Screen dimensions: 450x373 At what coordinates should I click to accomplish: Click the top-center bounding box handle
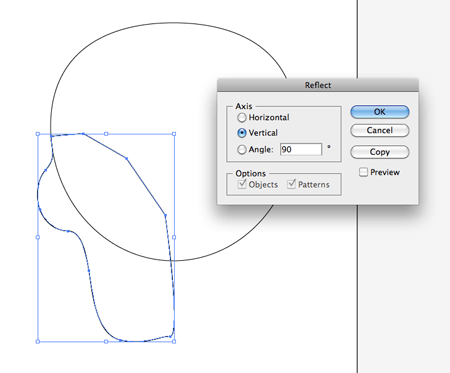(106, 134)
